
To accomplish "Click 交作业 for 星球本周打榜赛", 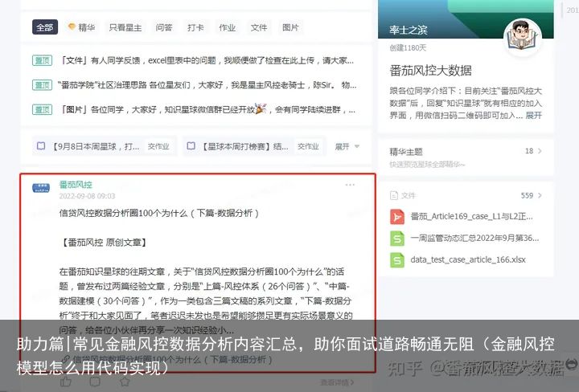I will click(308, 146).
